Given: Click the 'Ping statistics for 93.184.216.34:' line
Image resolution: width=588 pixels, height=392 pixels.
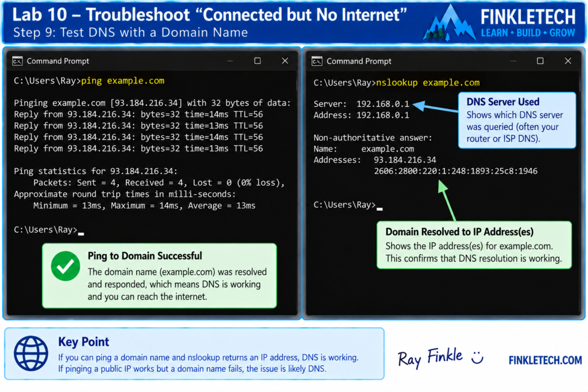Looking at the screenshot, I should click(x=96, y=171).
